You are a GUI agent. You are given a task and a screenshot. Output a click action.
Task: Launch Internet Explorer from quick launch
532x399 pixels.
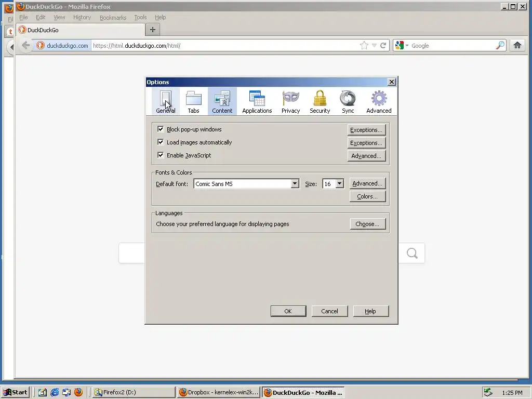(x=54, y=392)
